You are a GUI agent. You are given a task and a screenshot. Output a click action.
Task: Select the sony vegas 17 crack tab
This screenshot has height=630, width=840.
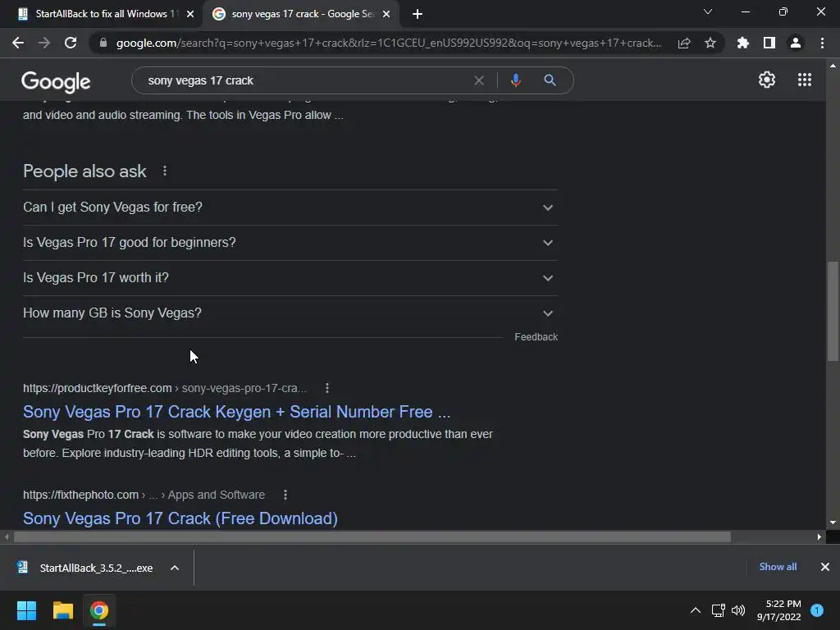[x=300, y=14]
